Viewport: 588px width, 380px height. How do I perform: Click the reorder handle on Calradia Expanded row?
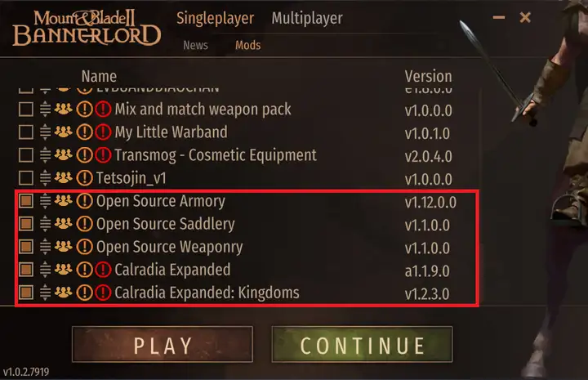[x=45, y=270]
